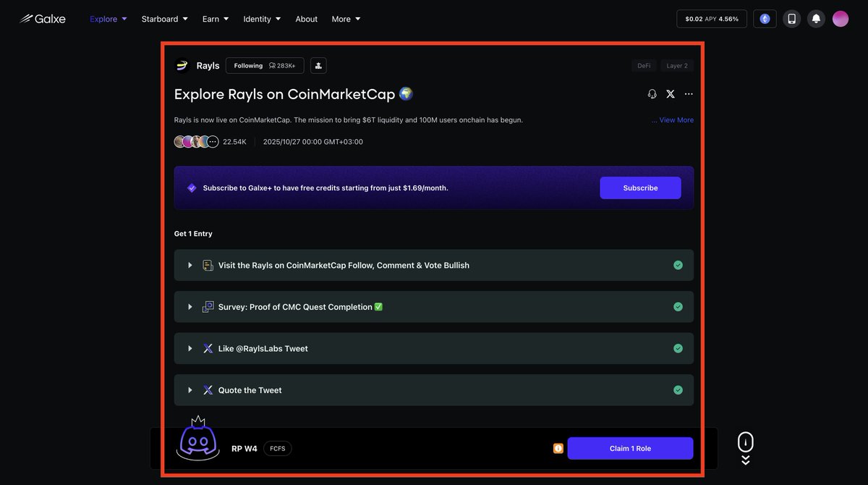Click the 22.54K participants count
The width and height of the screenshot is (868, 485).
click(x=234, y=142)
